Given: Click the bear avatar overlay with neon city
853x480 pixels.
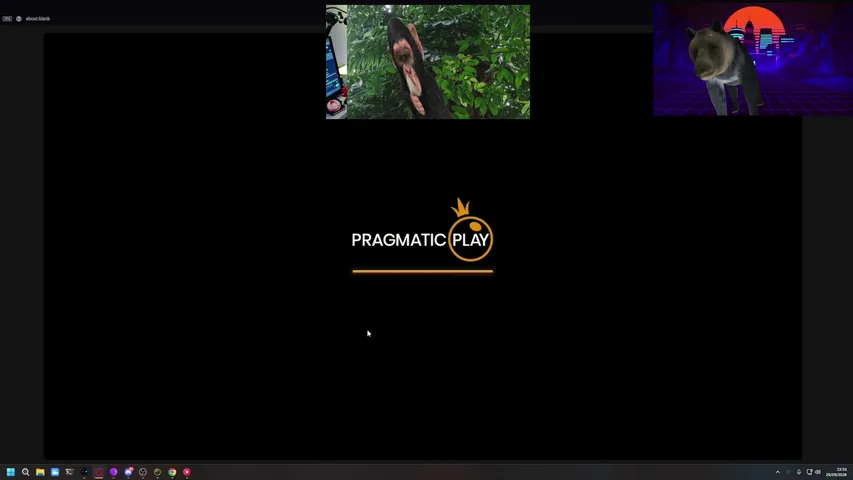Looking at the screenshot, I should pyautogui.click(x=753, y=59).
